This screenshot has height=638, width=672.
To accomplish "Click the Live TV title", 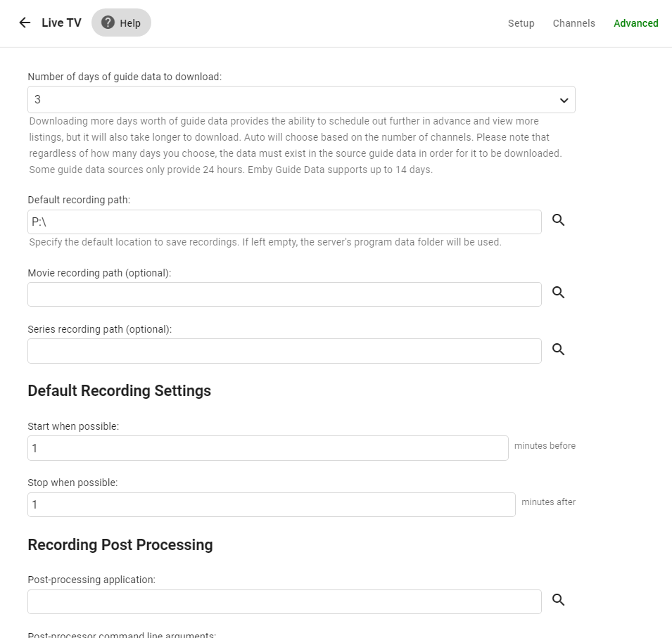I will point(61,23).
